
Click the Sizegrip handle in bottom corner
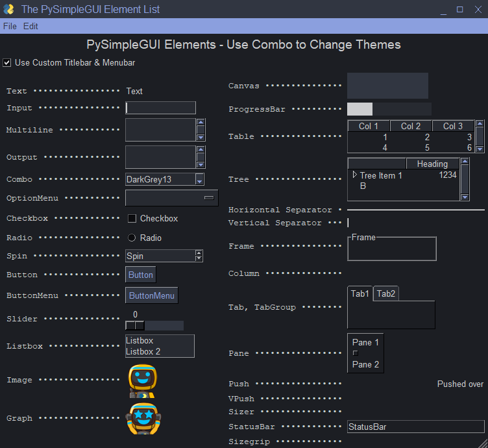[482, 442]
